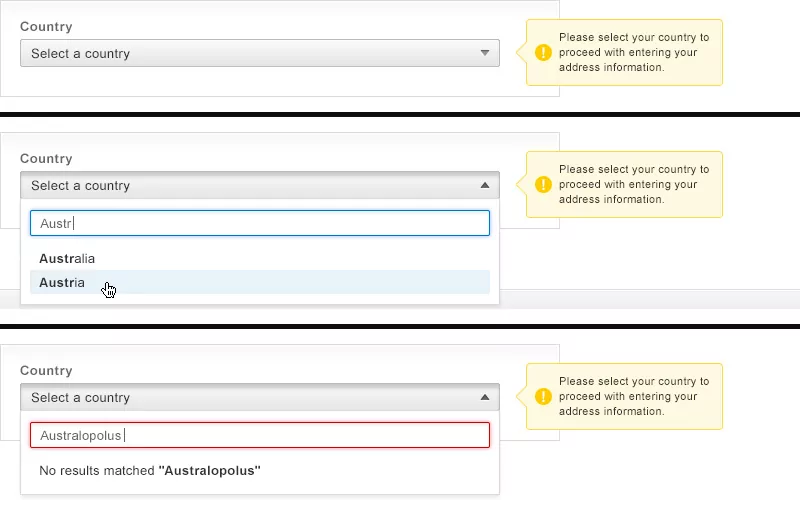Click warning icon beside the Austria results dropdown
The width and height of the screenshot is (800, 505).
[x=543, y=185]
